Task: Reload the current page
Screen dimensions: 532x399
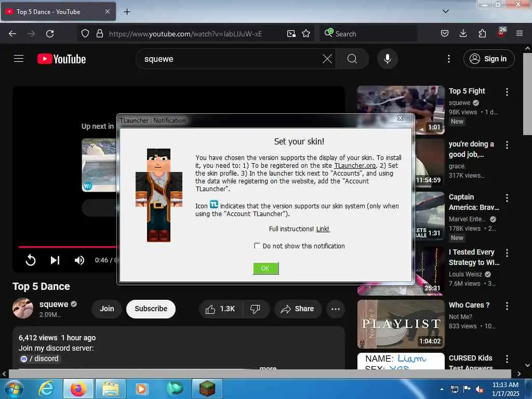Action: pos(50,34)
